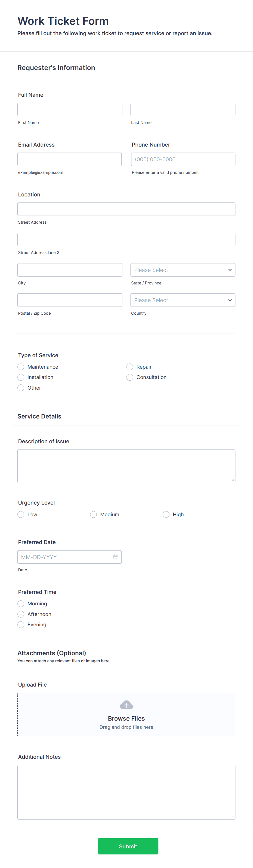
Task: Select Morning as preferred time
Action: (x=20, y=603)
